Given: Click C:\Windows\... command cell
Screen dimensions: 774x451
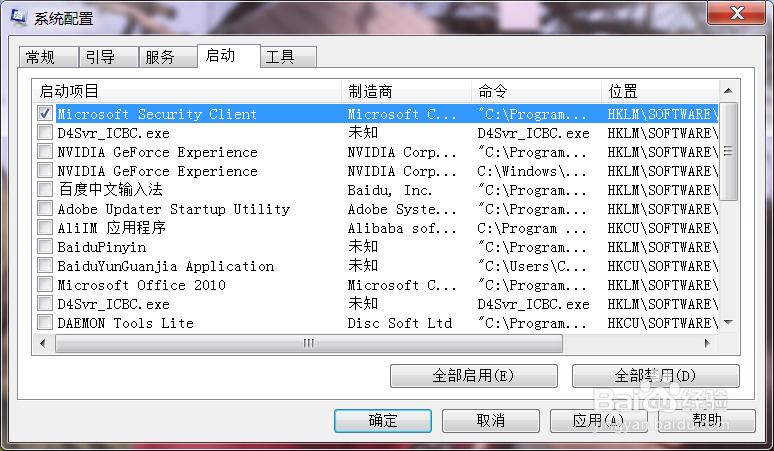Looking at the screenshot, I should click(532, 171).
